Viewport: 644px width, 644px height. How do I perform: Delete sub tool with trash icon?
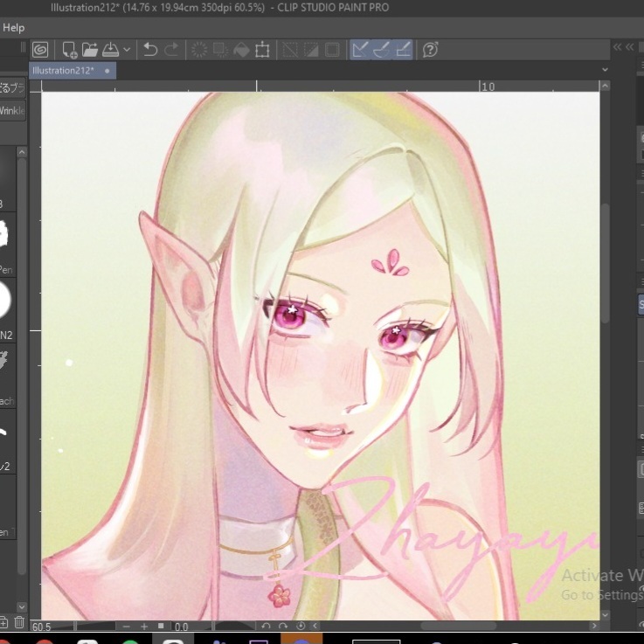coord(19,622)
